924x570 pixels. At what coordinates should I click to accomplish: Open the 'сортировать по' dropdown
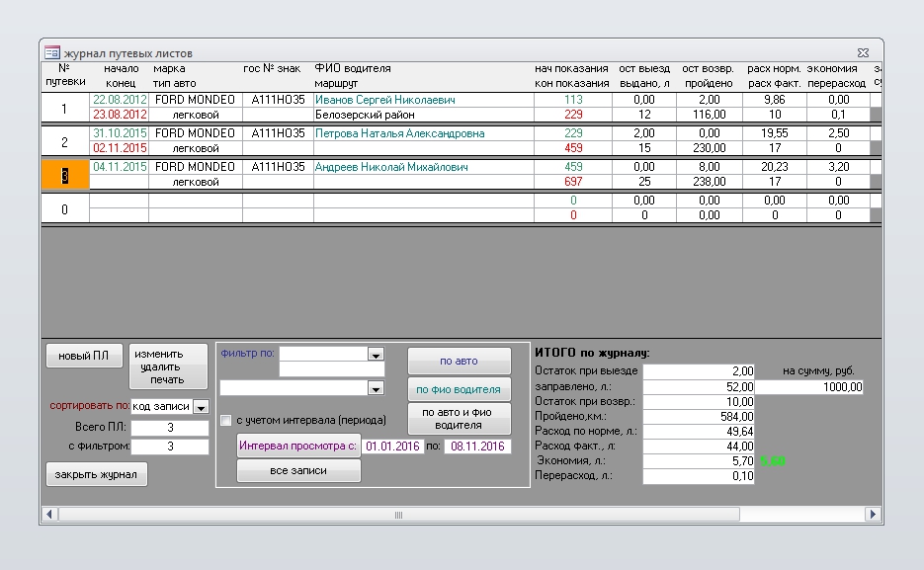[201, 407]
